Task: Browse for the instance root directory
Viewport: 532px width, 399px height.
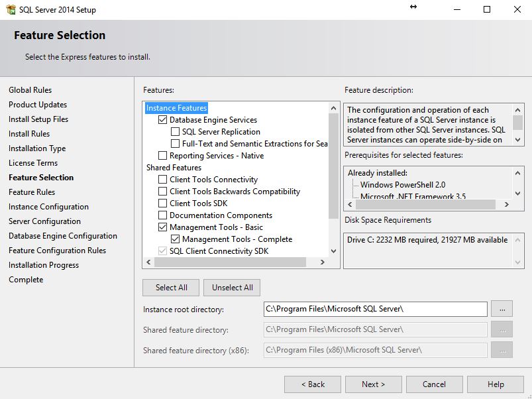Action: 502,309
